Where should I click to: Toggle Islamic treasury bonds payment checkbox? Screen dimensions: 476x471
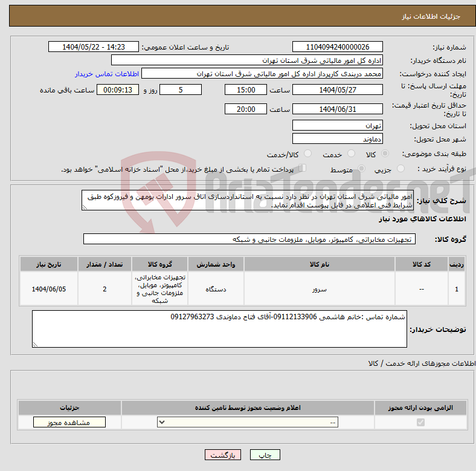[303, 167]
